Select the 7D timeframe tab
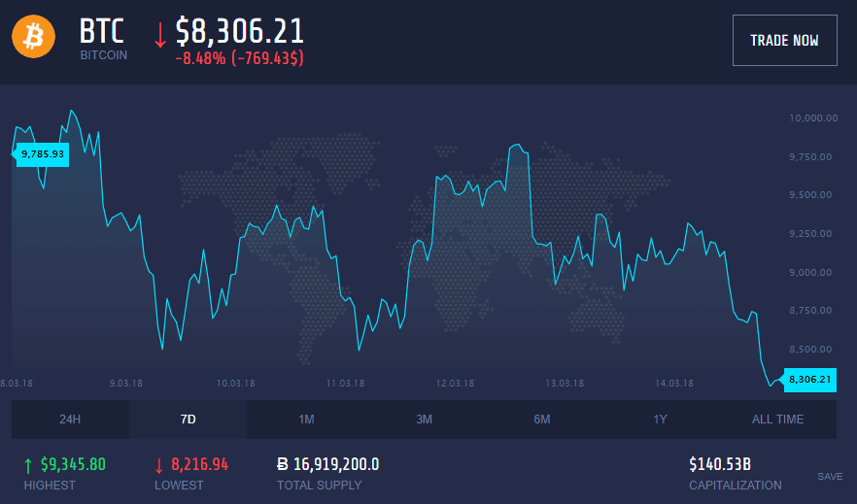Screen dimensions: 857x504 tap(189, 419)
